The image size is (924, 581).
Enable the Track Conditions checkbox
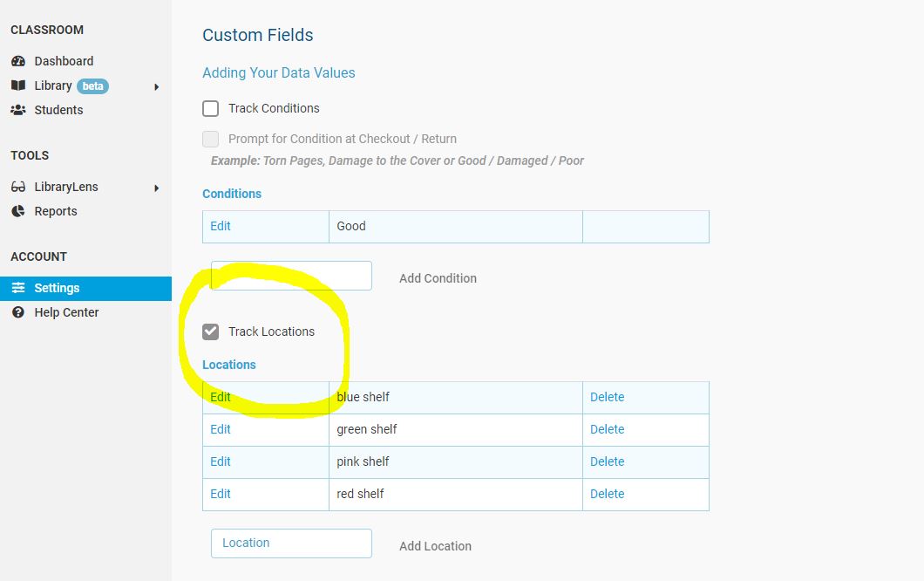(x=209, y=108)
